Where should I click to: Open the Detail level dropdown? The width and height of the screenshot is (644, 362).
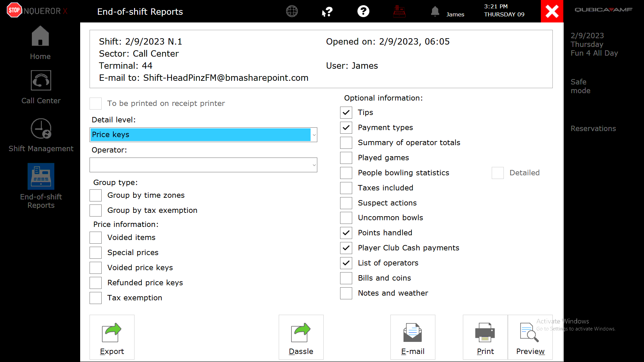[203, 135]
